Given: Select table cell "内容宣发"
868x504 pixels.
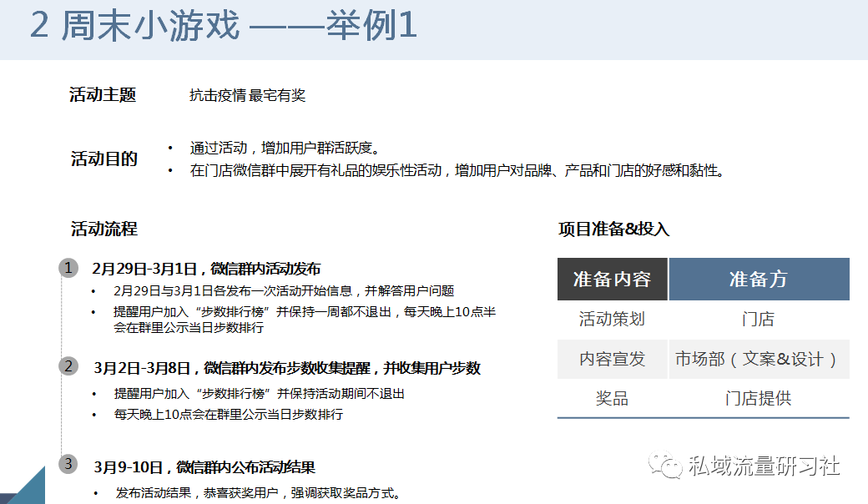Looking at the screenshot, I should pos(613,359).
